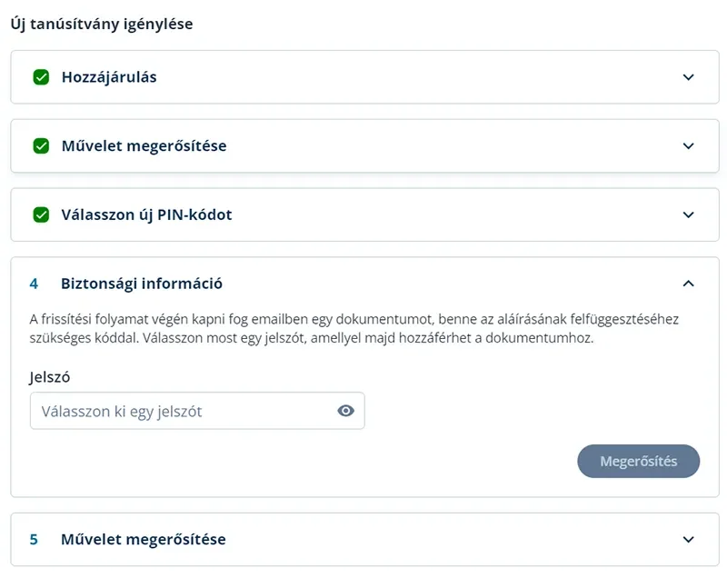Click the green checkmark beside Válasszon új PIN-kódot
Screen dimensions: 727x588
[41, 214]
